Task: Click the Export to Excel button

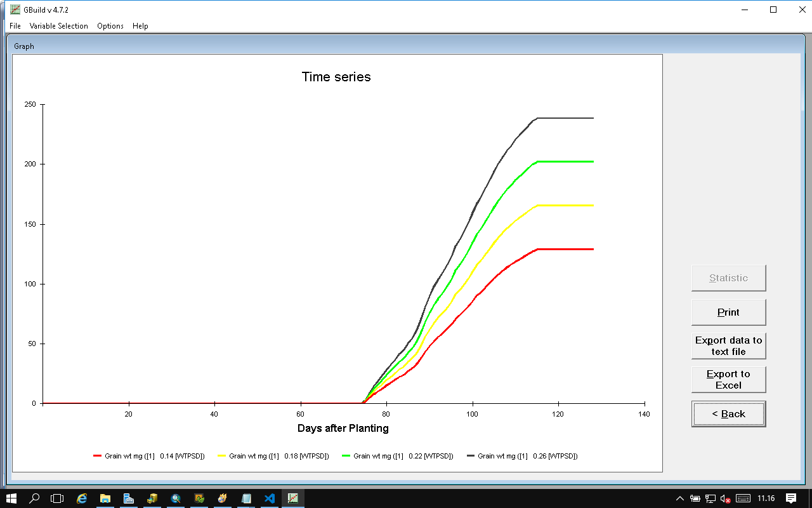Action: point(728,380)
